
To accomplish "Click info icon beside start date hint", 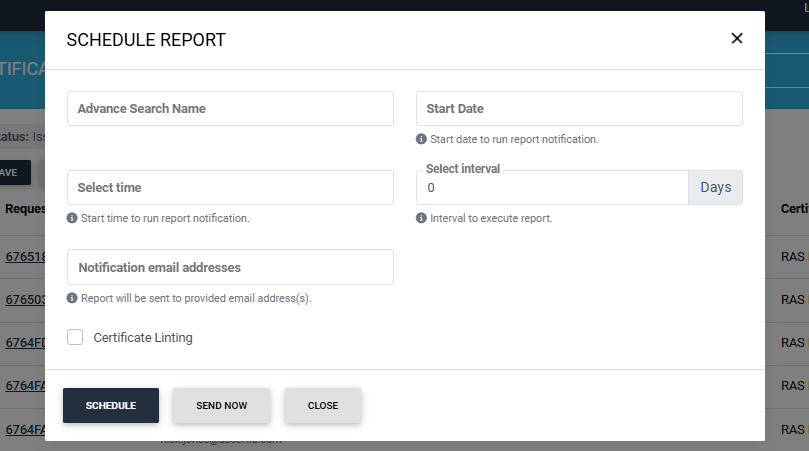I will point(421,140).
